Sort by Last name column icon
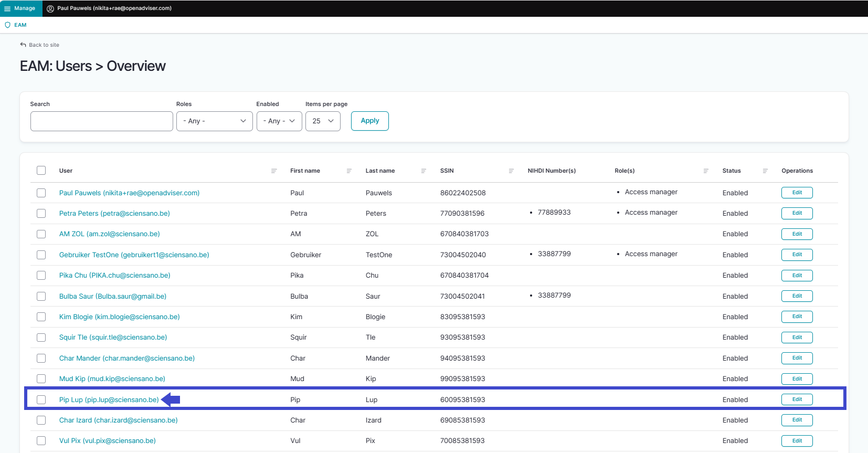 [424, 171]
